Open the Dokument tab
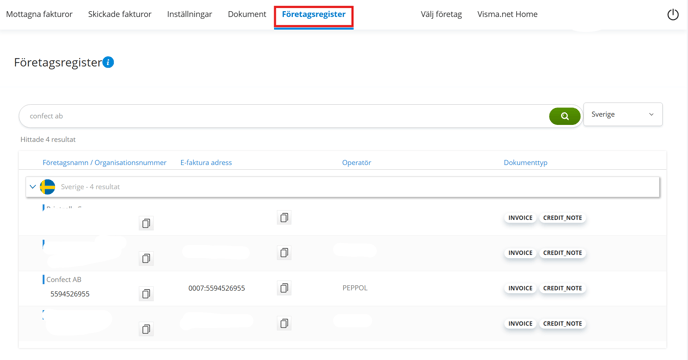The image size is (688, 360). (x=247, y=14)
